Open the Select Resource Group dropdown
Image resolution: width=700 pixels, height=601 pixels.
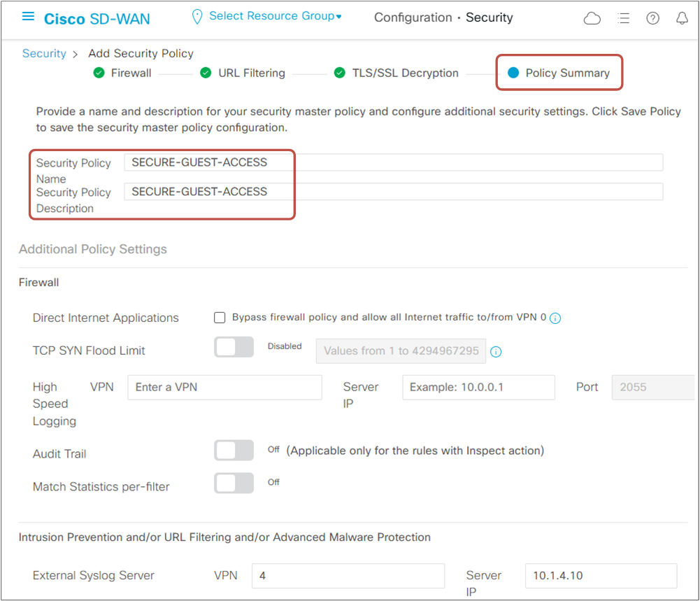coord(275,15)
